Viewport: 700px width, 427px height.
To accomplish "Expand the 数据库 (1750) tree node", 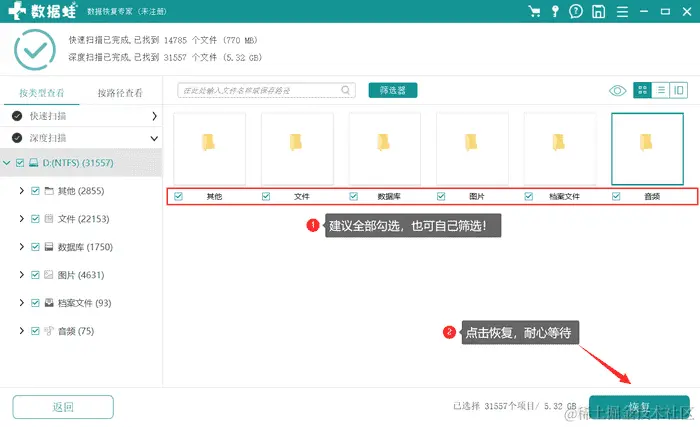I will coord(21,247).
